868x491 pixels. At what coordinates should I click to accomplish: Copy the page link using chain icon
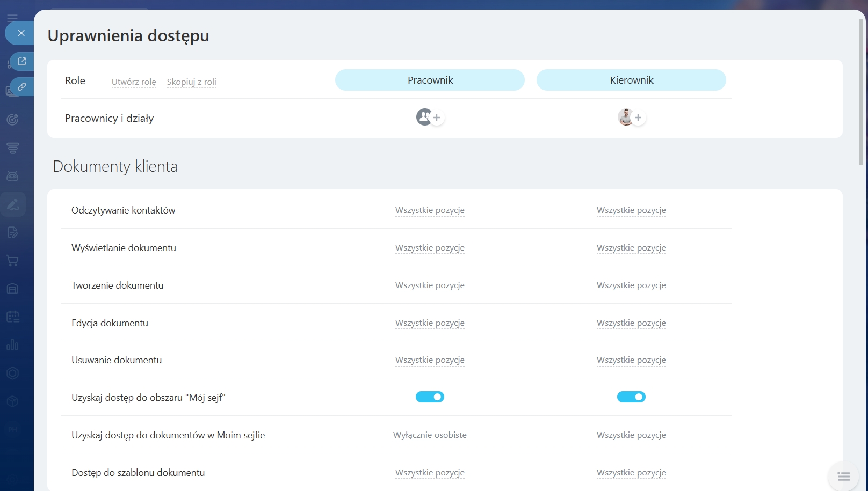[x=22, y=86]
